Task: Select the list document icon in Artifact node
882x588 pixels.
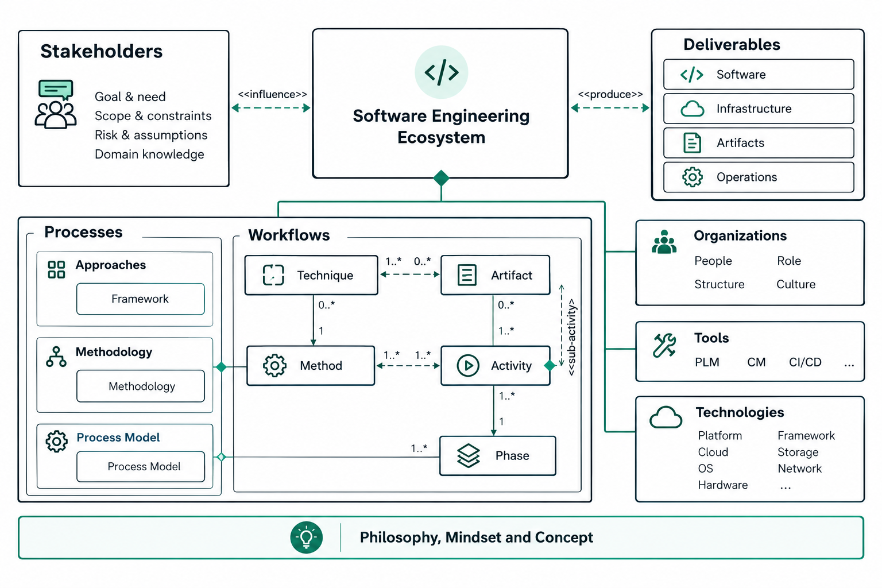Action: tap(467, 275)
